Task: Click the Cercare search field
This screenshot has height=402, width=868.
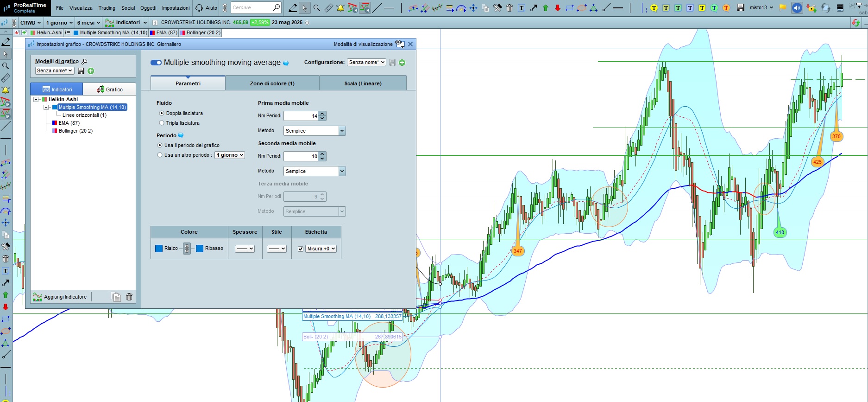Action: (x=252, y=7)
